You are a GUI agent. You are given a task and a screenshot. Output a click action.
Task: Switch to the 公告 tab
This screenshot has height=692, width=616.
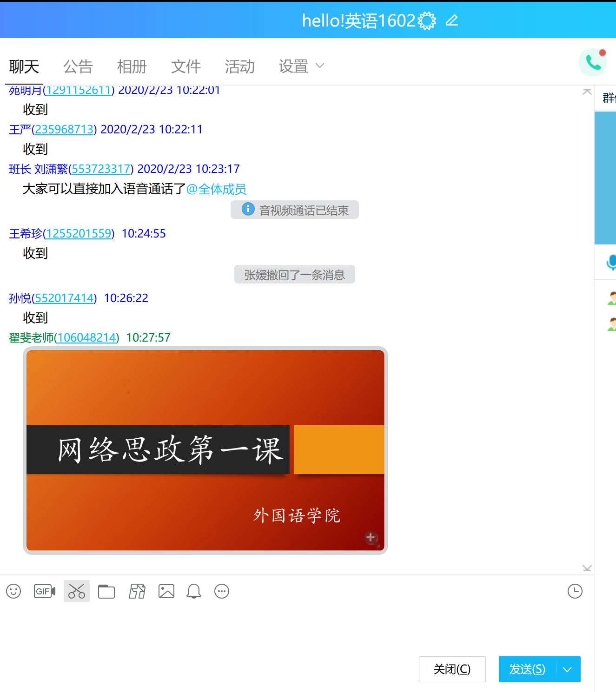click(78, 66)
